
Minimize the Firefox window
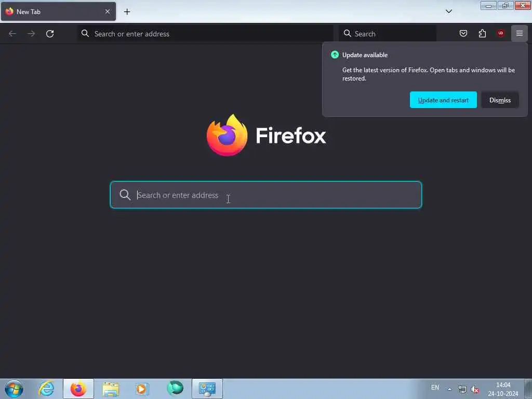coord(488,5)
